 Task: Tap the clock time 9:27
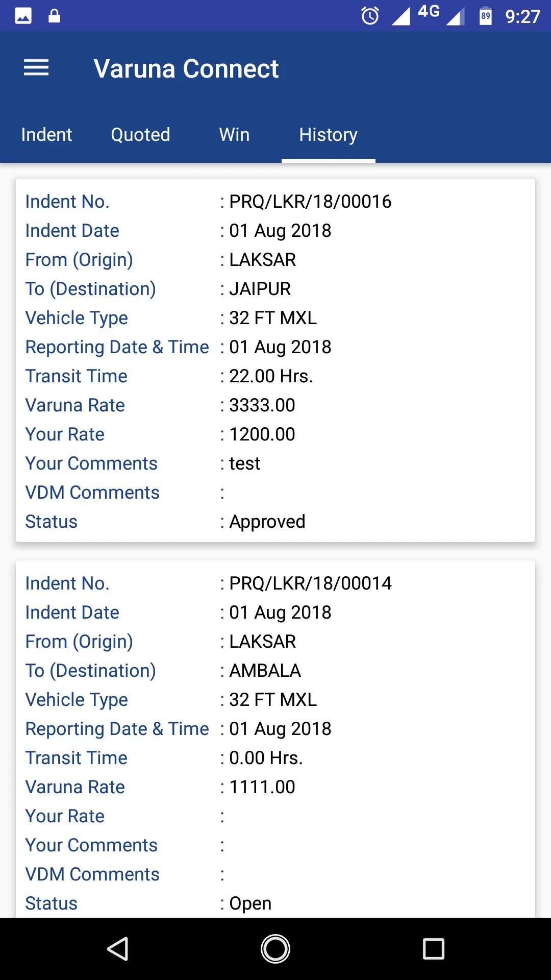click(522, 16)
